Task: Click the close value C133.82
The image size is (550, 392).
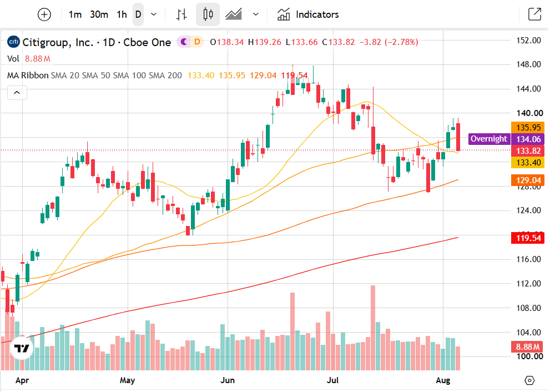Action: [339, 42]
